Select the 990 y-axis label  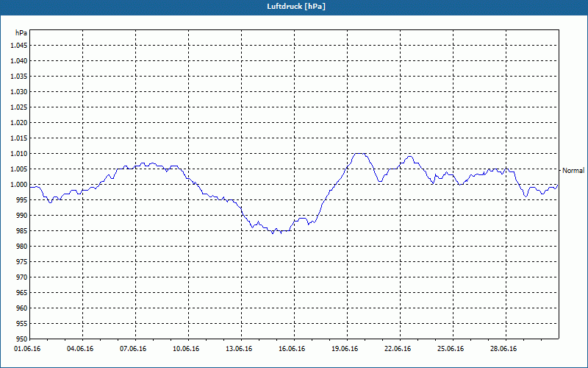click(22, 215)
